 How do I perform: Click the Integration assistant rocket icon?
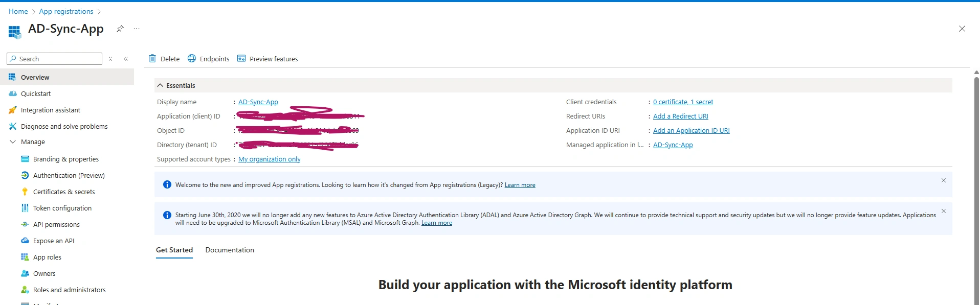13,110
